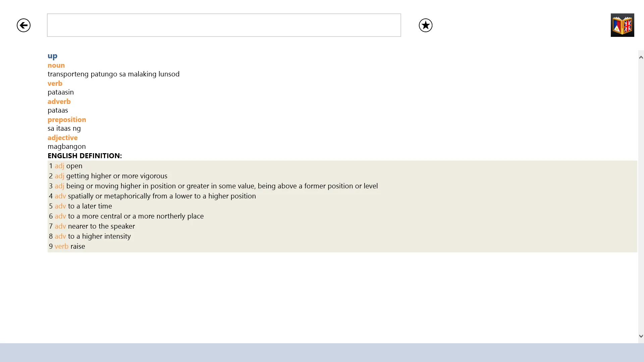Select definition "getting higher or more vigorous"
Screen dimensions: 644x362
click(117, 176)
